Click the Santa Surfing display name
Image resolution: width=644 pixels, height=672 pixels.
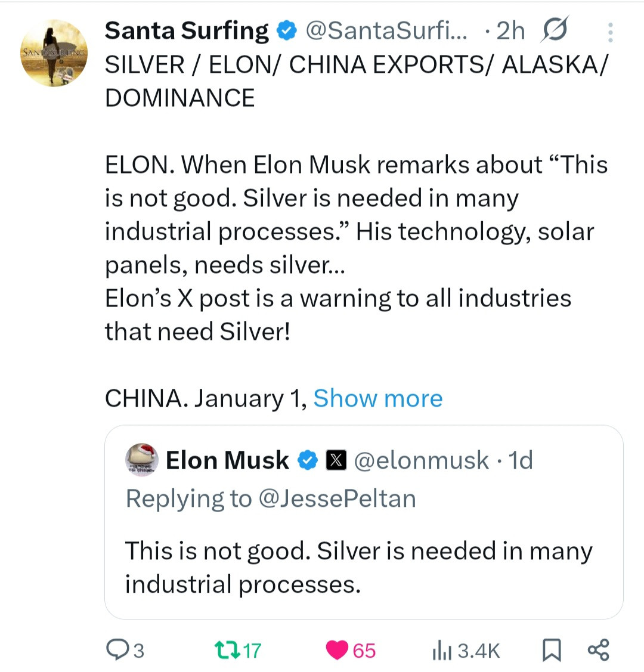coord(187,30)
